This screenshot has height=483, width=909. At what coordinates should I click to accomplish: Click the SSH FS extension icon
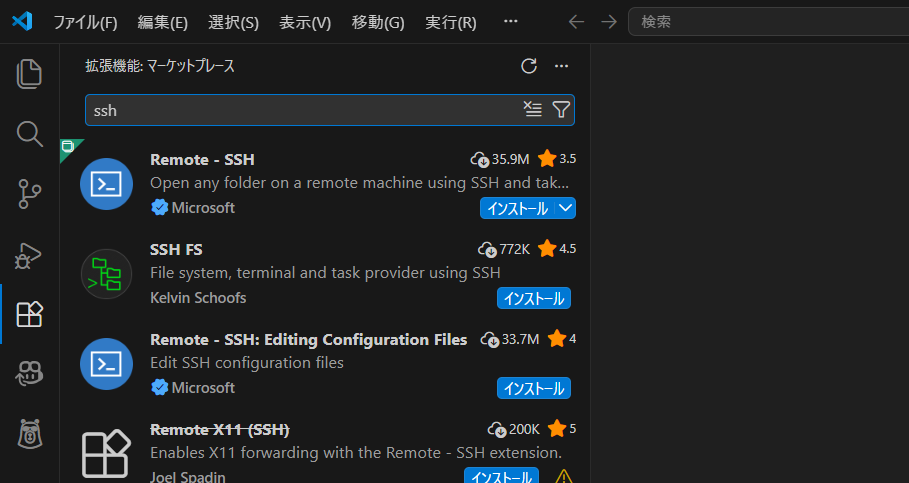point(107,274)
